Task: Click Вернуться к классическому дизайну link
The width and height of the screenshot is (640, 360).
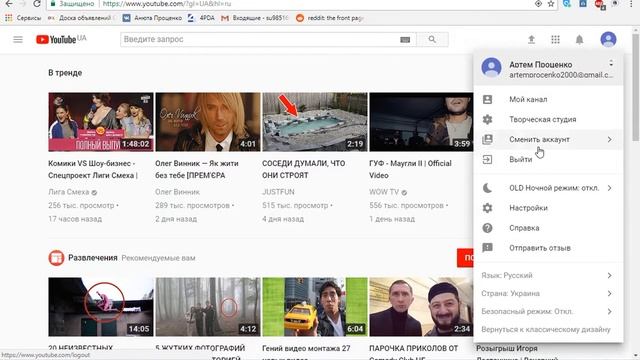Action: tap(546, 329)
